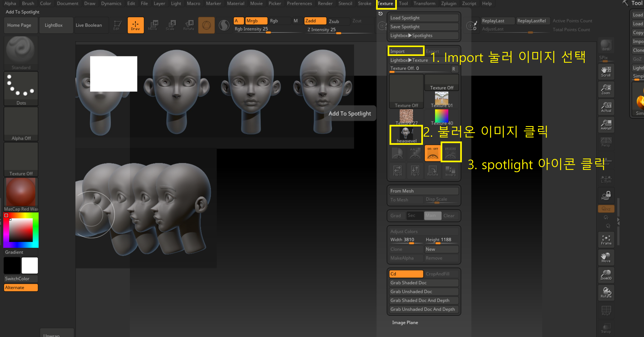Open the Stroke menu
Screen dimensions: 644x337
(364, 4)
